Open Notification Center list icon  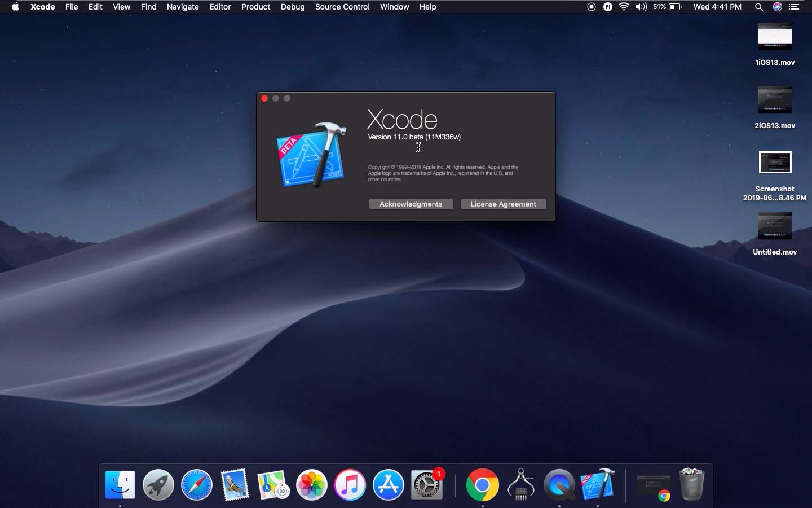tap(795, 7)
